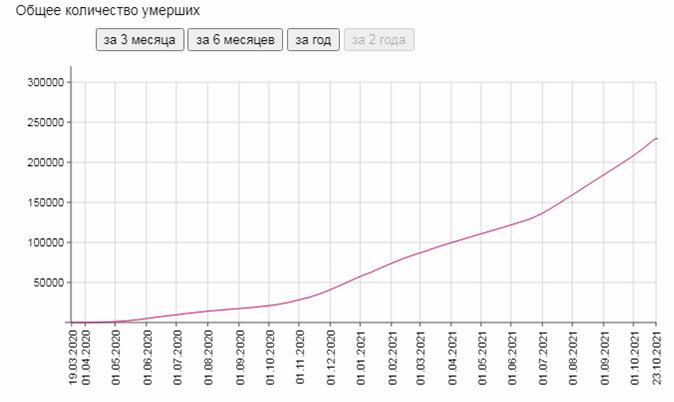The width and height of the screenshot is (674, 402).
Task: Click the 100000 y-axis label
Action: coord(45,243)
